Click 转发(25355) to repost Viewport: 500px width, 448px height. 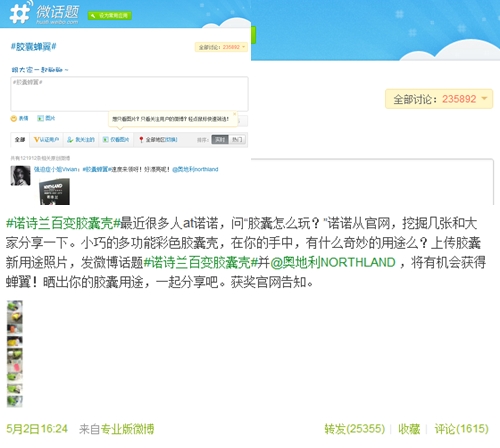click(x=355, y=429)
